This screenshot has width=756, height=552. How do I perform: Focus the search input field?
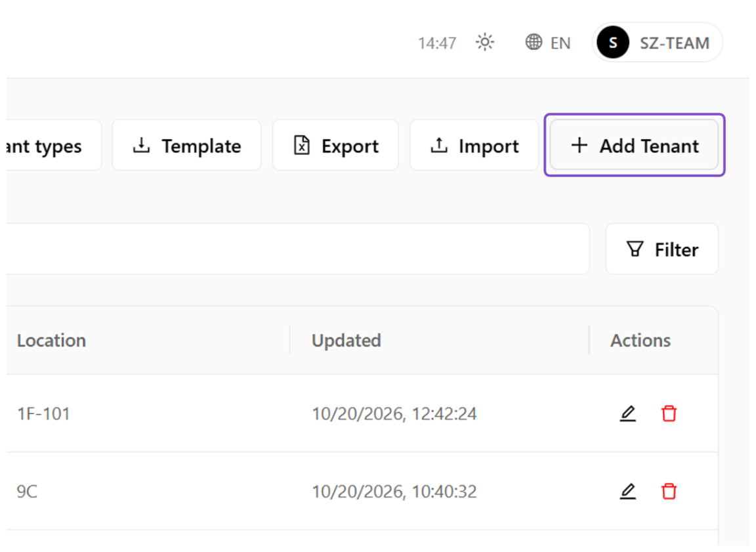tap(297, 249)
